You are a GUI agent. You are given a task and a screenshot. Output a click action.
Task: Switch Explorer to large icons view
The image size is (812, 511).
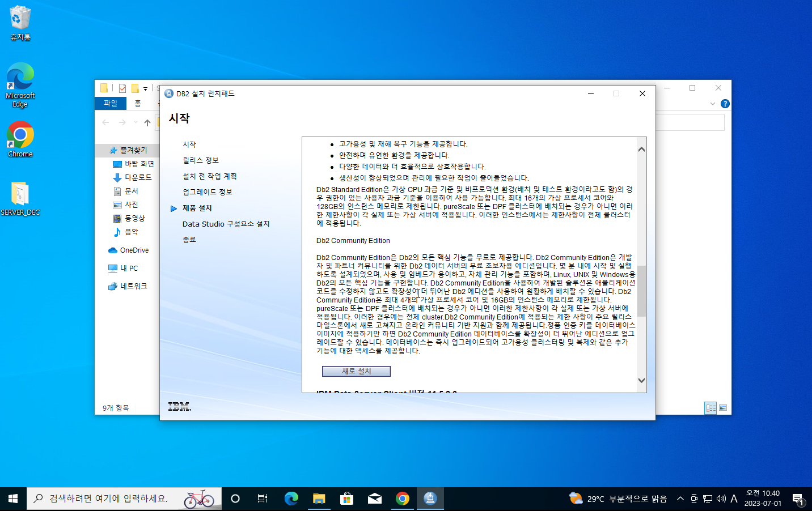point(723,407)
